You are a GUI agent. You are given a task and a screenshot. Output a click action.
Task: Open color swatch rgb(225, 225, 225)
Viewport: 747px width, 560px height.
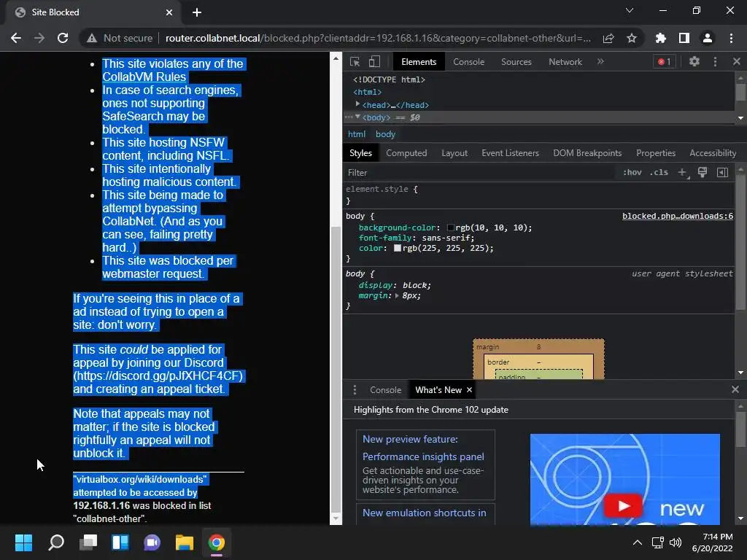point(398,248)
